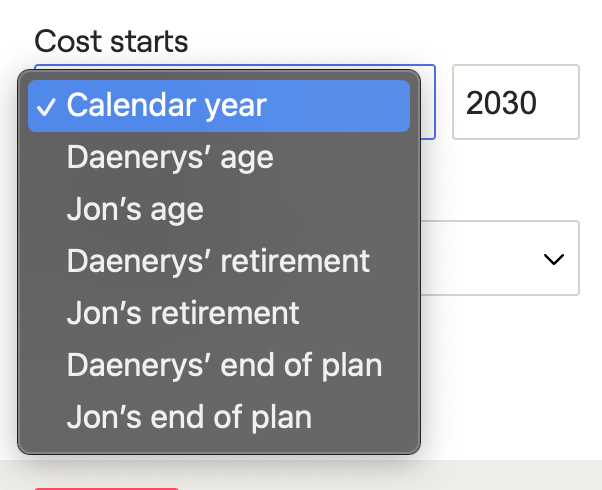Focus the 2030 year input box
Image resolution: width=602 pixels, height=490 pixels.
pyautogui.click(x=515, y=102)
